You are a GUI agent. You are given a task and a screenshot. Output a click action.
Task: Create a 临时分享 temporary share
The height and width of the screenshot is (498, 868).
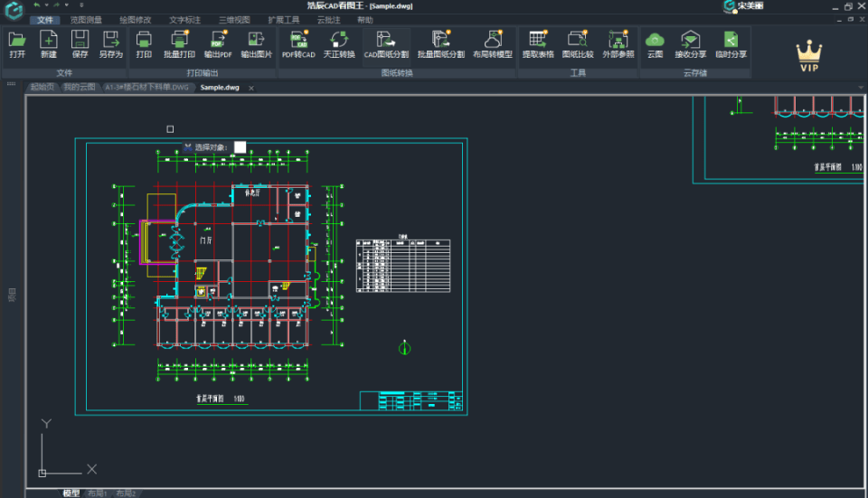(731, 44)
